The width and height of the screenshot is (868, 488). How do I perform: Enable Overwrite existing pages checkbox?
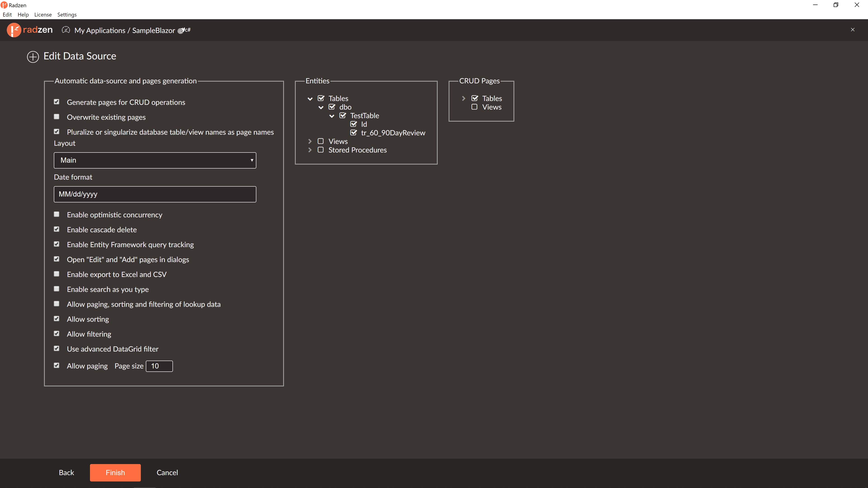click(x=57, y=117)
